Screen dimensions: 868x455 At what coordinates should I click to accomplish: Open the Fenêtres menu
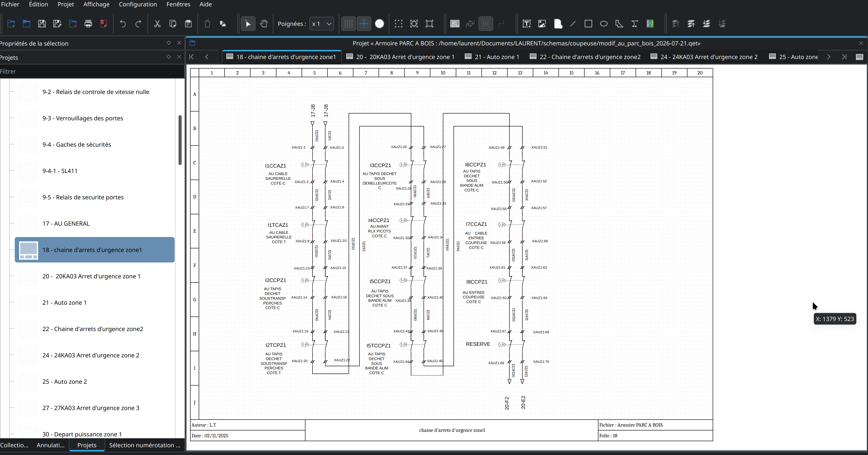point(178,4)
